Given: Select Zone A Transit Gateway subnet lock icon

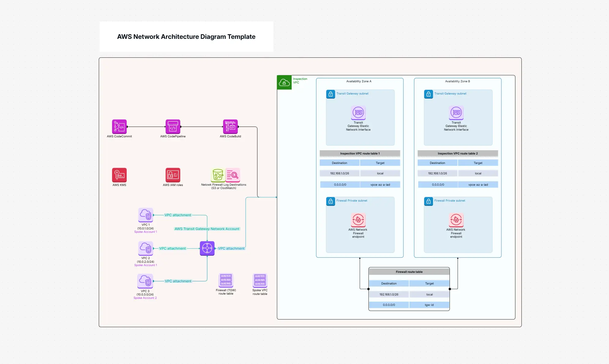Looking at the screenshot, I should point(331,94).
